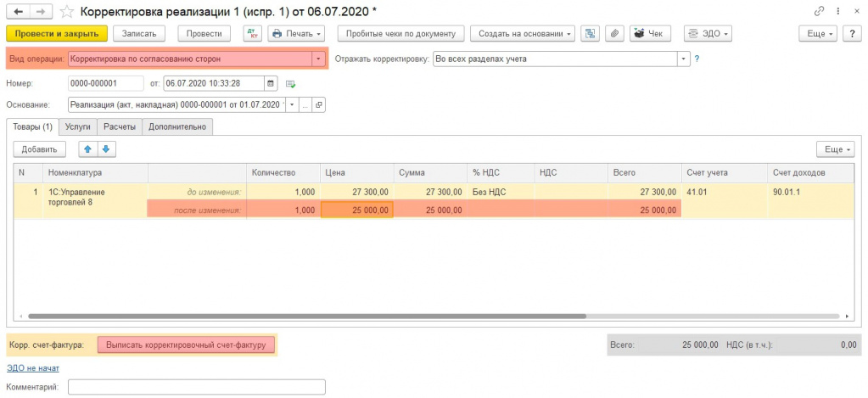Open the document structure icon next to Создать на основании
Screen dimensions: 868x398
point(590,34)
